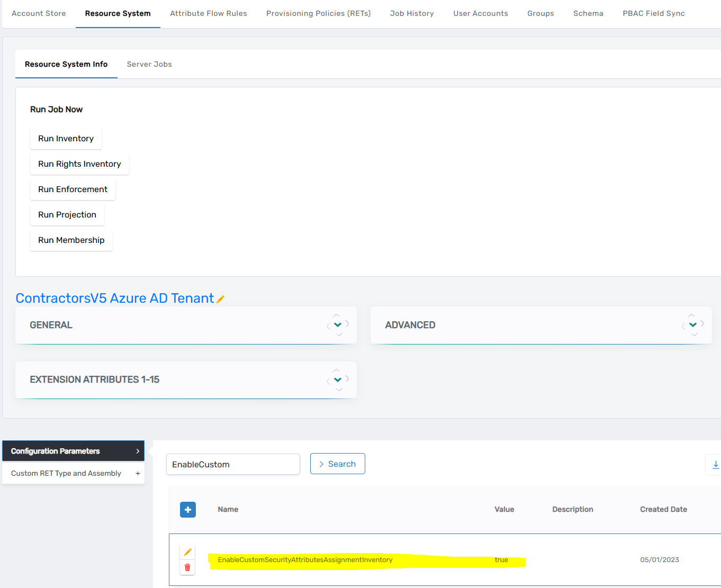Switch to the Server Jobs tab
The image size is (721, 588).
tap(149, 64)
